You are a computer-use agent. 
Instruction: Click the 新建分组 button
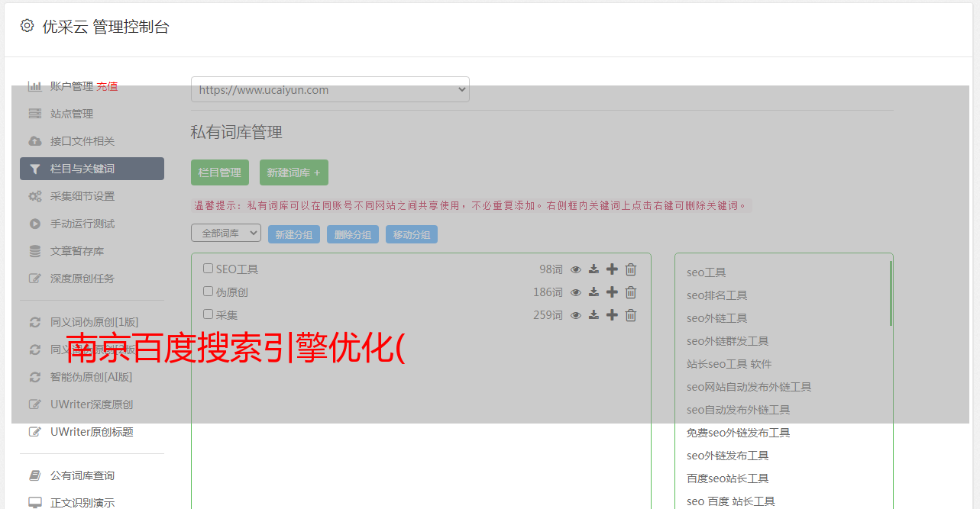click(294, 234)
